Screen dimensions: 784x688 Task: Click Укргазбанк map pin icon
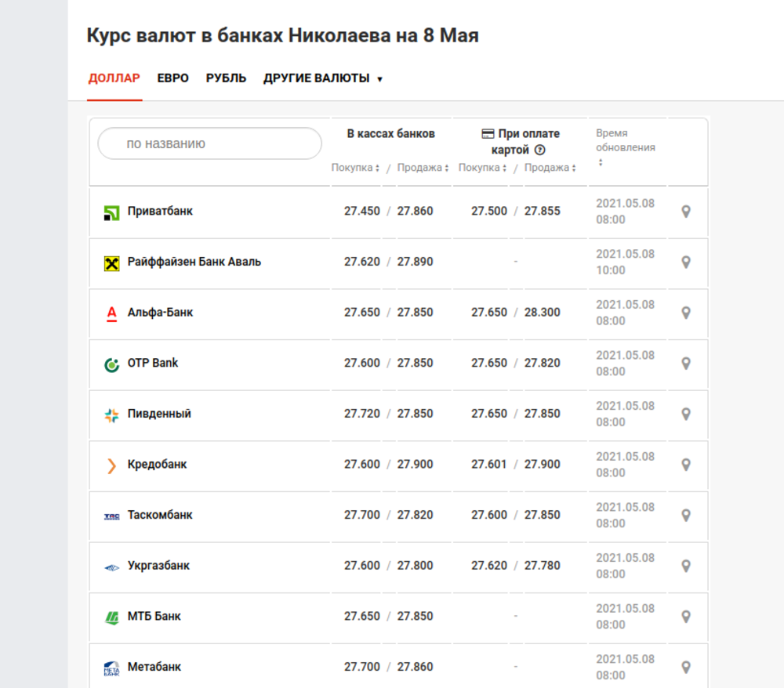click(686, 566)
